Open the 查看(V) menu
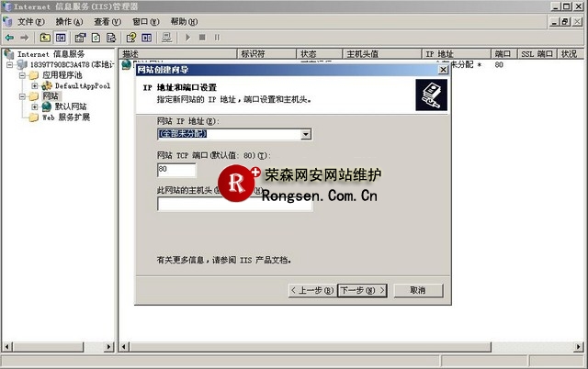The height and width of the screenshot is (369, 588). [x=107, y=21]
